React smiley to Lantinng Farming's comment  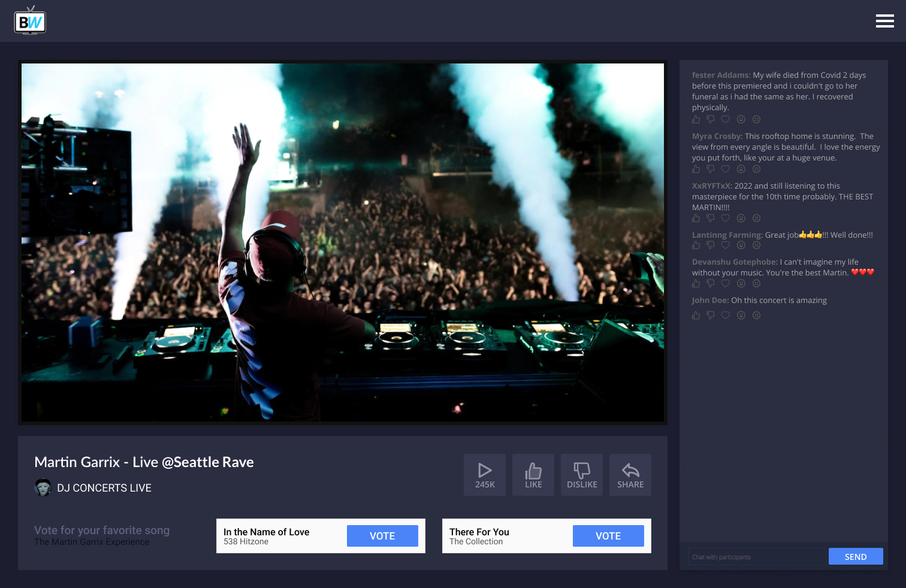tap(741, 245)
